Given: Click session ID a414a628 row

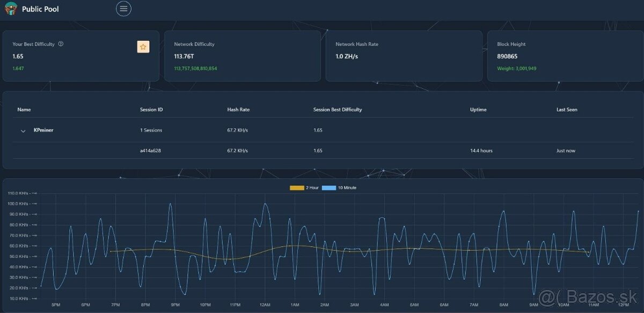Looking at the screenshot, I should [x=150, y=151].
